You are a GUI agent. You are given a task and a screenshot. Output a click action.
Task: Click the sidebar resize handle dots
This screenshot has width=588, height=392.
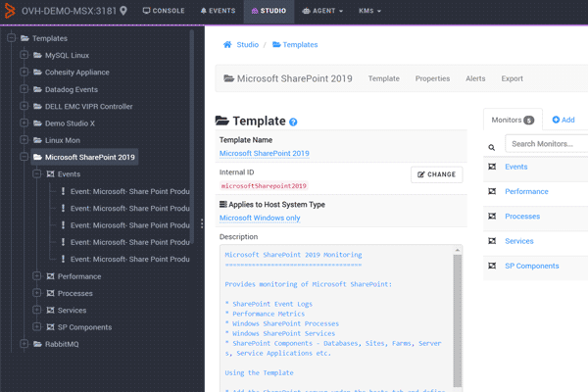202,223
